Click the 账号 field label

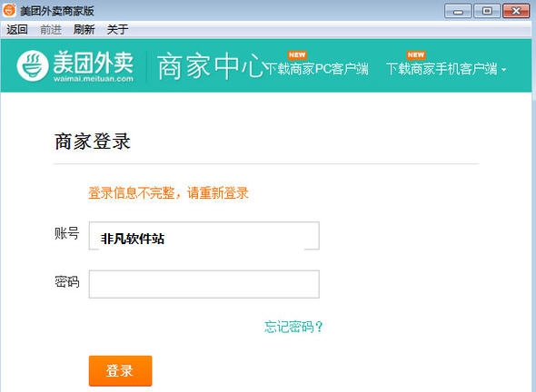click(x=66, y=233)
